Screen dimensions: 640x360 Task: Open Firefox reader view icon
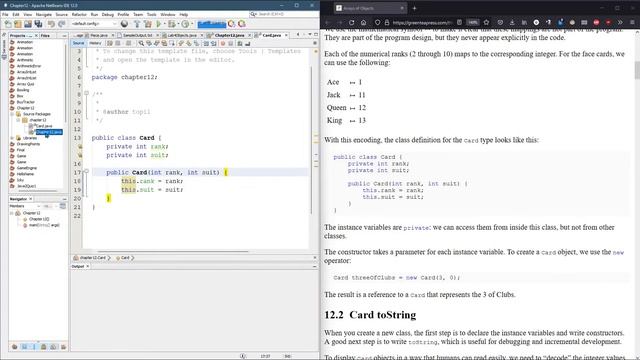point(459,22)
